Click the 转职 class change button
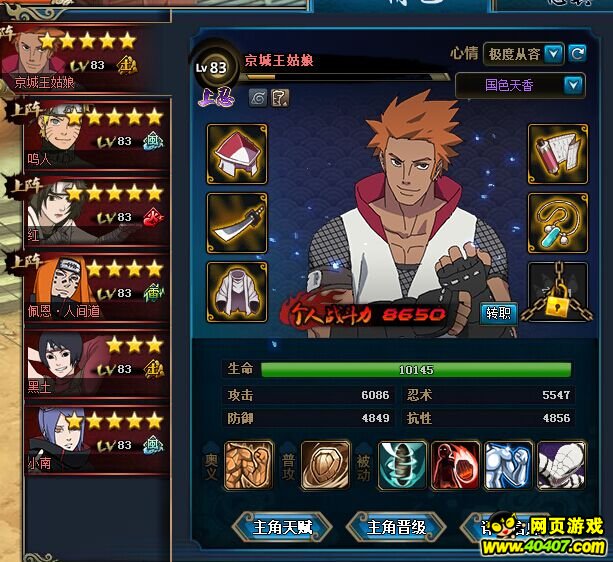Image resolution: width=613 pixels, height=562 pixels. click(x=498, y=313)
